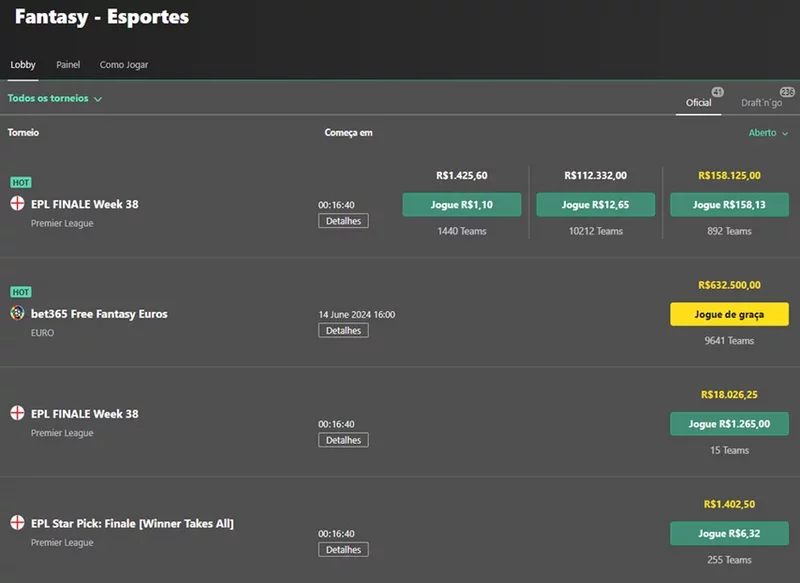This screenshot has height=583, width=800.
Task: Enter the contest with Jogue R$12,65
Action: pyautogui.click(x=595, y=205)
